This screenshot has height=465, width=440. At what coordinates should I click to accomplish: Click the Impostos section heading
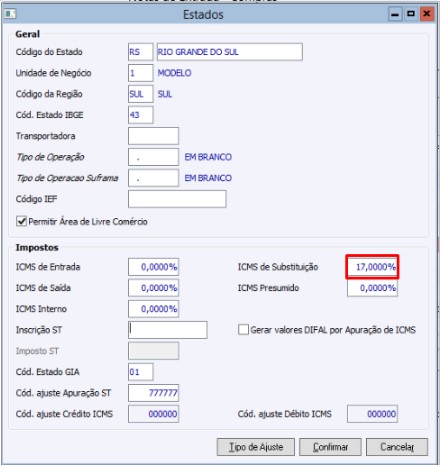37,248
